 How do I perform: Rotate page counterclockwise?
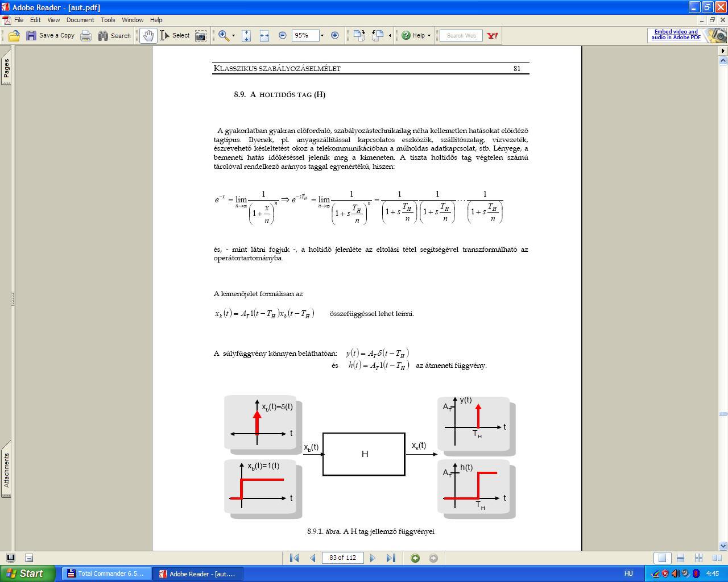click(378, 36)
